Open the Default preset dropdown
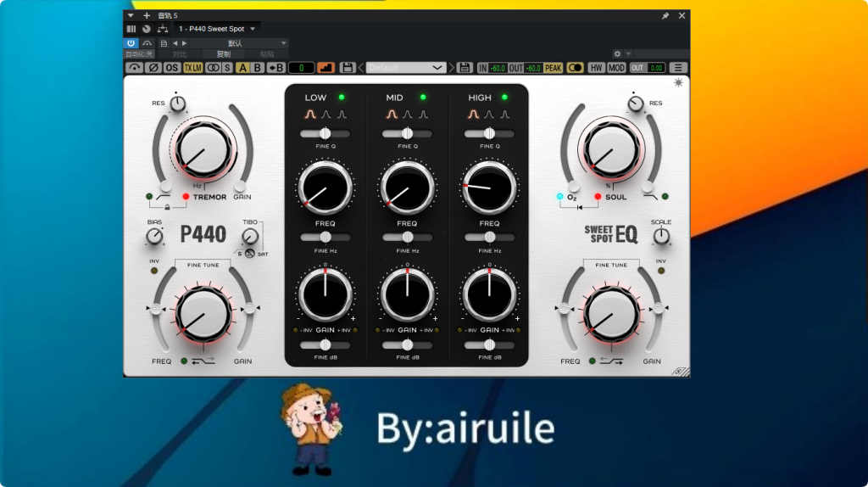 pos(406,68)
